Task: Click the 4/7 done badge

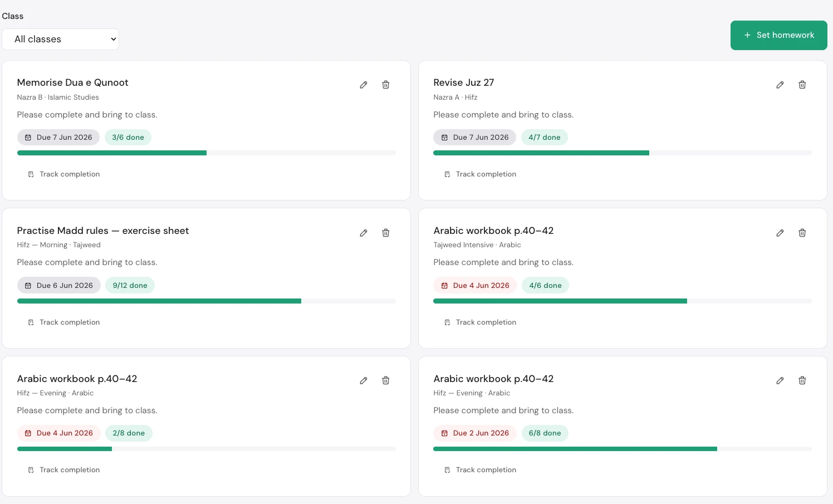Action: 545,137
